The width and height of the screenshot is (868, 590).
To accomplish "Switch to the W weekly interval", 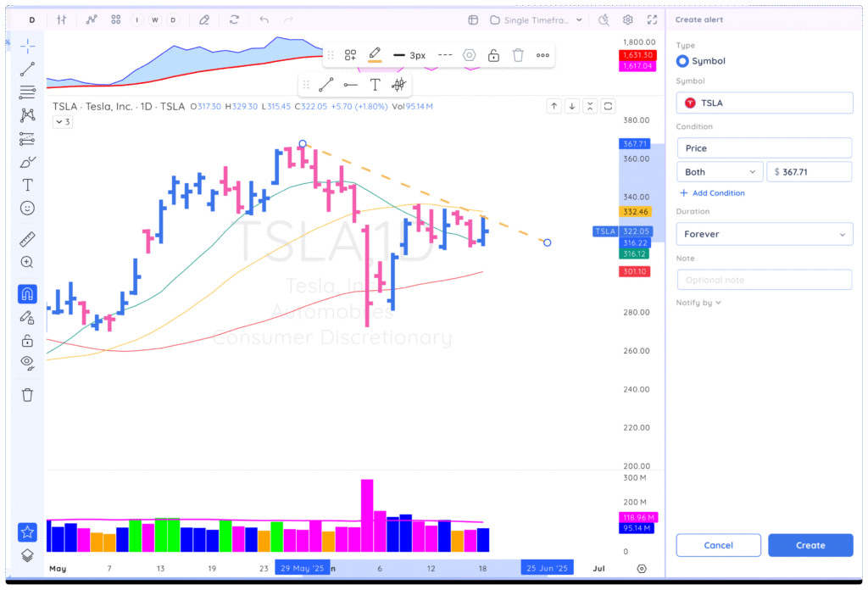I will 155,20.
